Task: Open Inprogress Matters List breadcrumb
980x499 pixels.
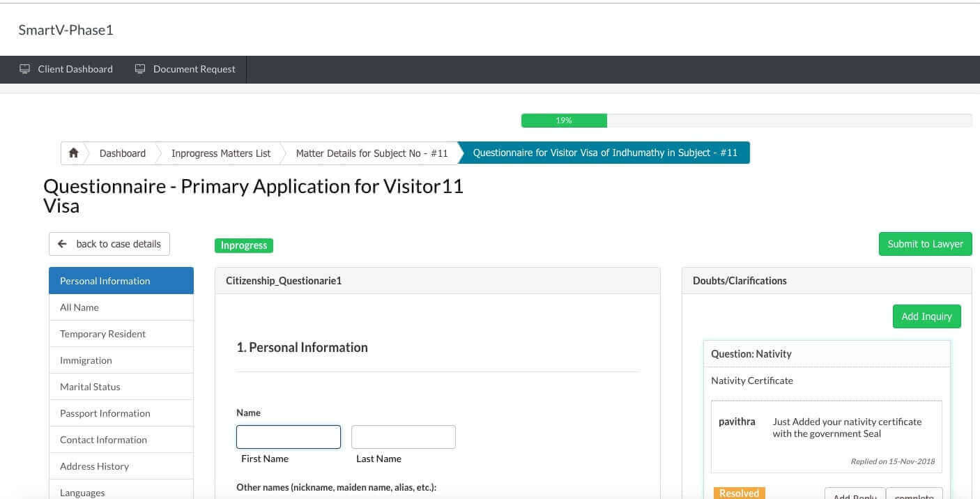Action: click(x=221, y=153)
